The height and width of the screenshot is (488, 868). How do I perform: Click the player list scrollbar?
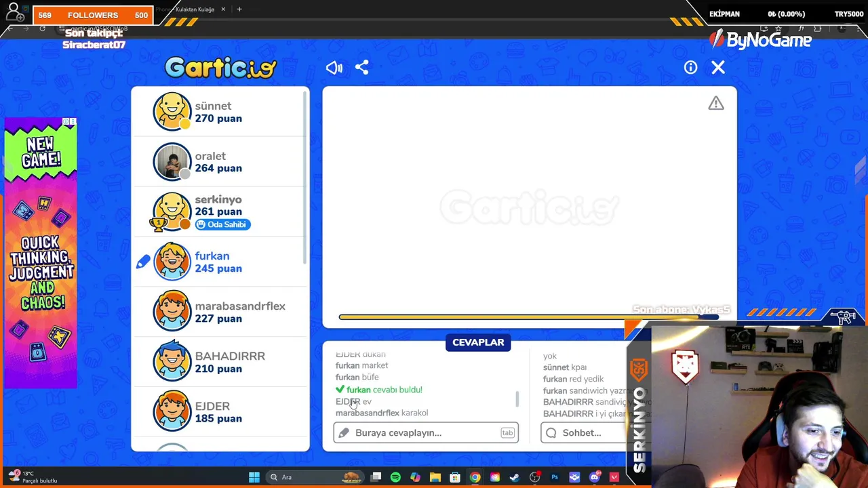[x=305, y=176]
